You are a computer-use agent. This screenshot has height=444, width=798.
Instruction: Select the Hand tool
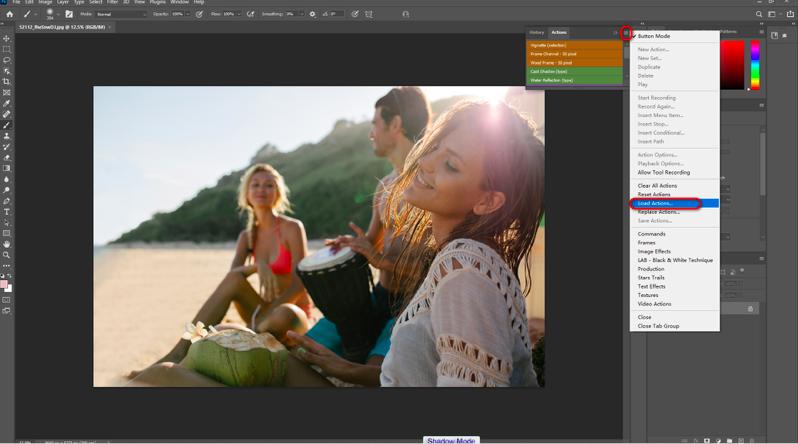(7, 244)
